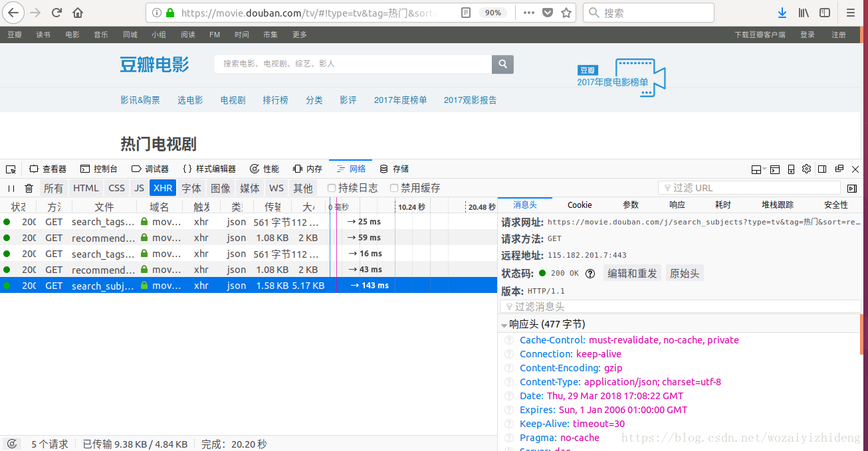Viewport: 868px width, 451px height.
Task: Collapse the 响应头 section
Action: tap(504, 325)
